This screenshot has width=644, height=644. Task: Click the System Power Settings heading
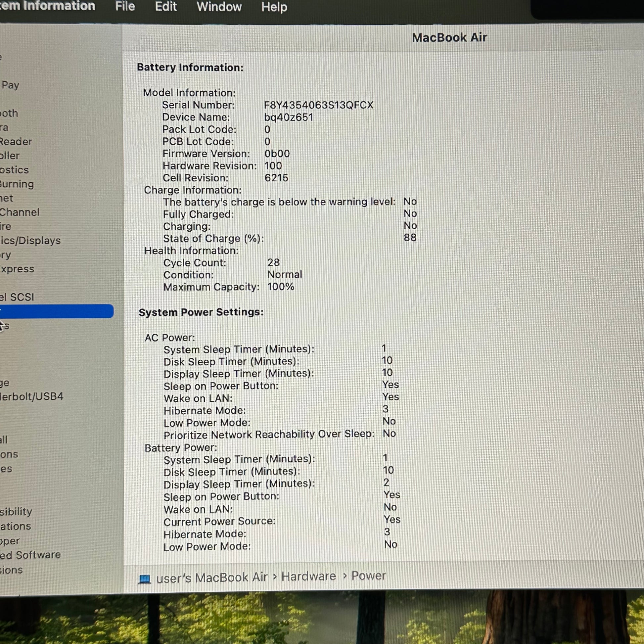click(x=201, y=312)
